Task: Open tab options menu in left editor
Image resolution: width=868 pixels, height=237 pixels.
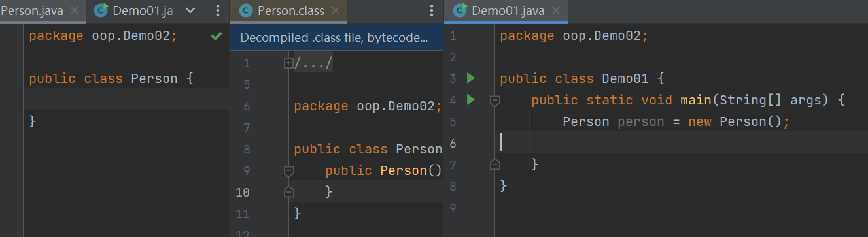Action: point(217,10)
